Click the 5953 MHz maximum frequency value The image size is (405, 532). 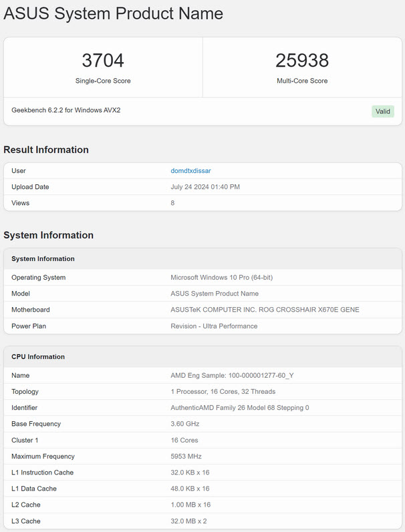coord(186,457)
